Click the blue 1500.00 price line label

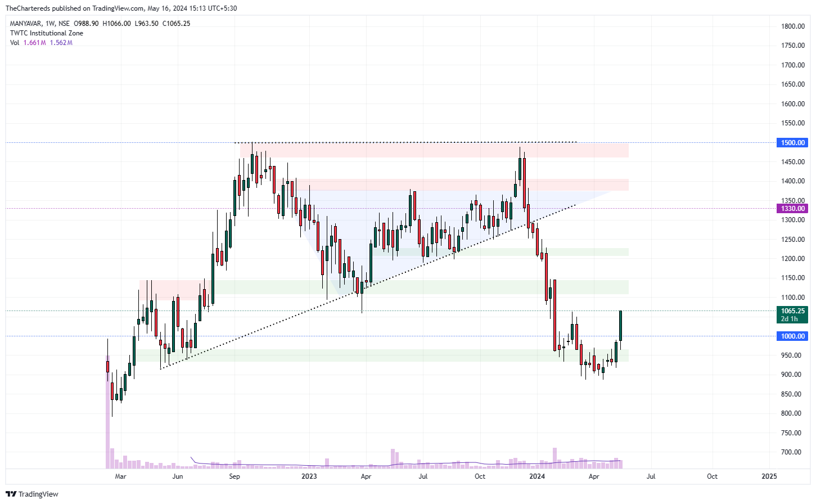[x=792, y=143]
